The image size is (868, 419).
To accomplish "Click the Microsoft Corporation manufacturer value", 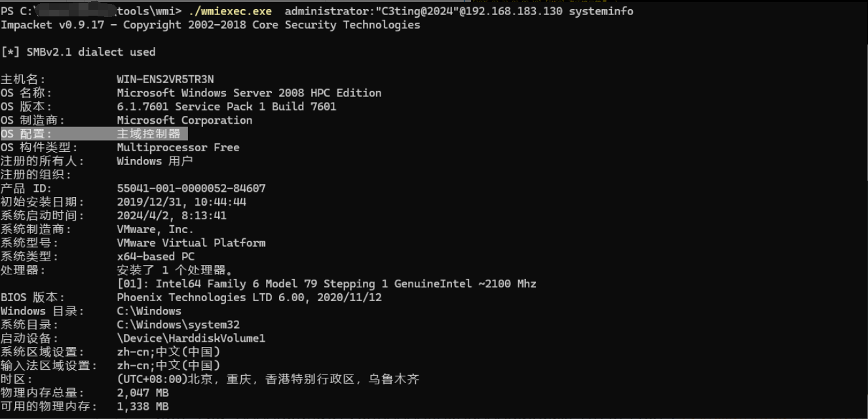I will pyautogui.click(x=184, y=120).
